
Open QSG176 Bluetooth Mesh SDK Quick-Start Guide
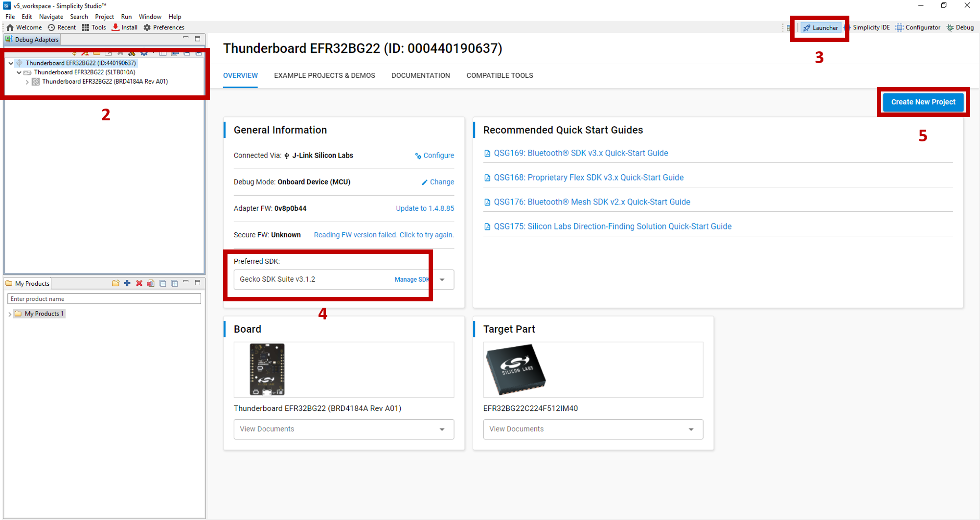pos(592,202)
